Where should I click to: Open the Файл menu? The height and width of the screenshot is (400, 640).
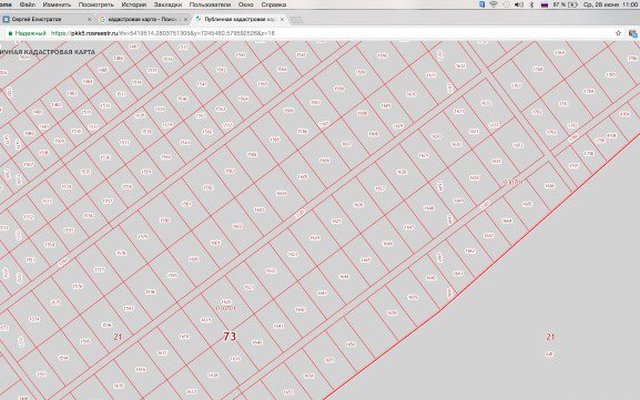click(27, 5)
